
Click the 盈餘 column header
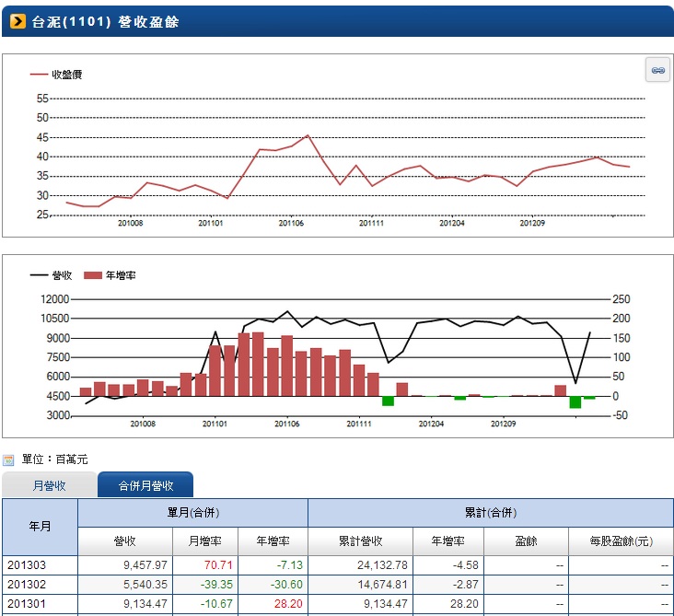click(526, 540)
